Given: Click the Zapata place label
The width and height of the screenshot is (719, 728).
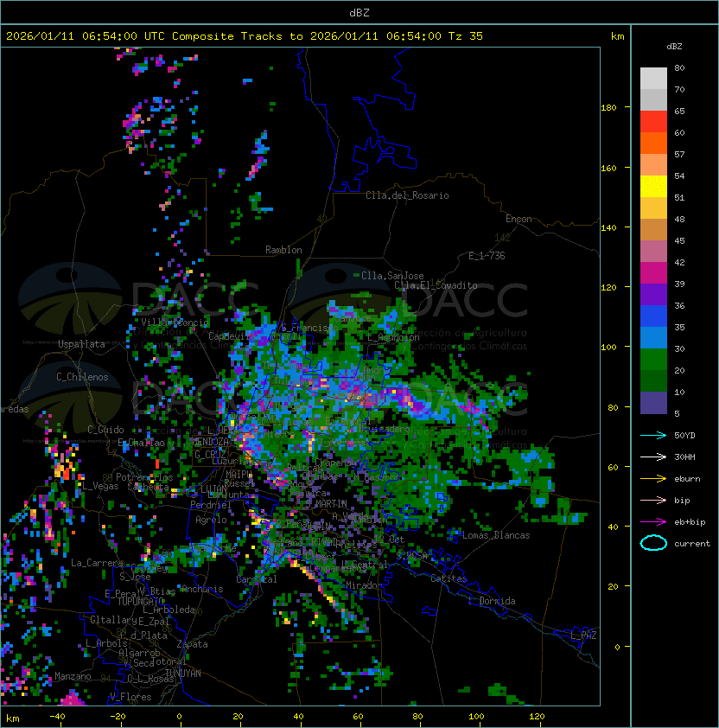Looking at the screenshot, I should click(192, 644).
